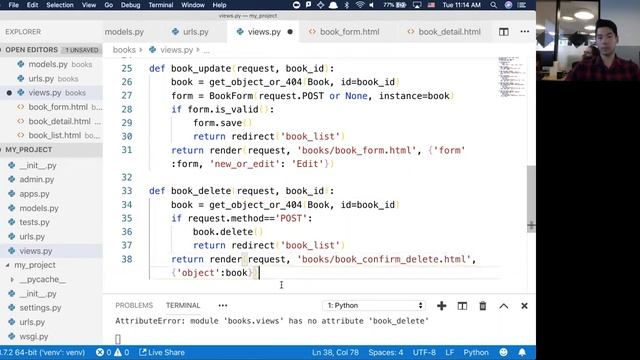Open the File menu
640x360 pixels.
pos(13,5)
